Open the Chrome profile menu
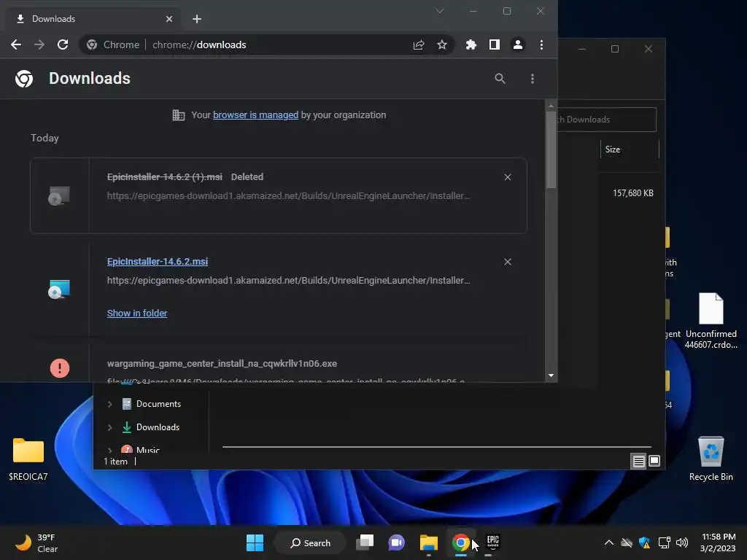The width and height of the screenshot is (747, 560). tap(518, 44)
